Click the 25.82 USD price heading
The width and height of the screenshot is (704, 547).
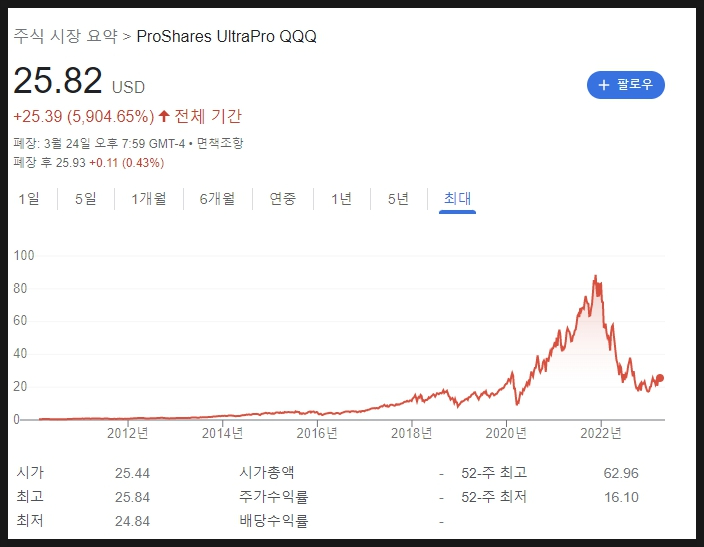pyautogui.click(x=58, y=82)
